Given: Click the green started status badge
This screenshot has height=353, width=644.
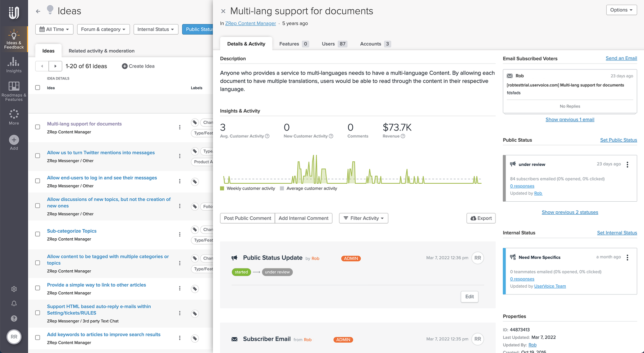Looking at the screenshot, I should (241, 272).
